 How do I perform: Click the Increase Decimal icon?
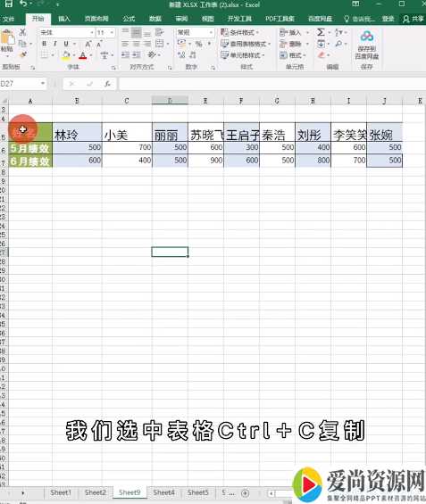[x=181, y=55]
